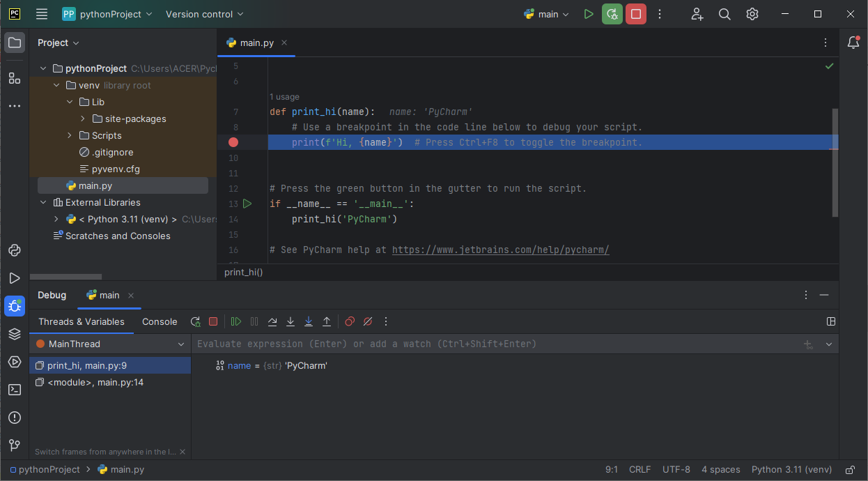Screen dimensions: 868x481
Task: Stop debugging via debug toolbar stop icon
Action: (x=213, y=321)
